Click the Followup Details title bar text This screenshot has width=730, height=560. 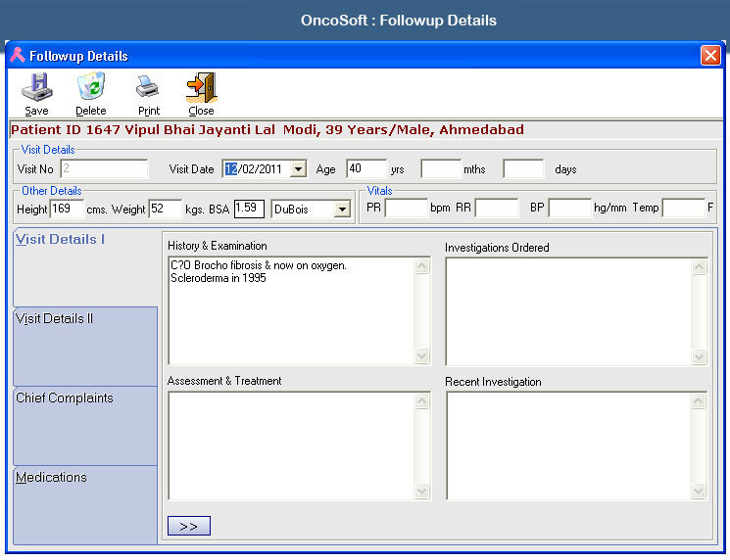coord(78,56)
